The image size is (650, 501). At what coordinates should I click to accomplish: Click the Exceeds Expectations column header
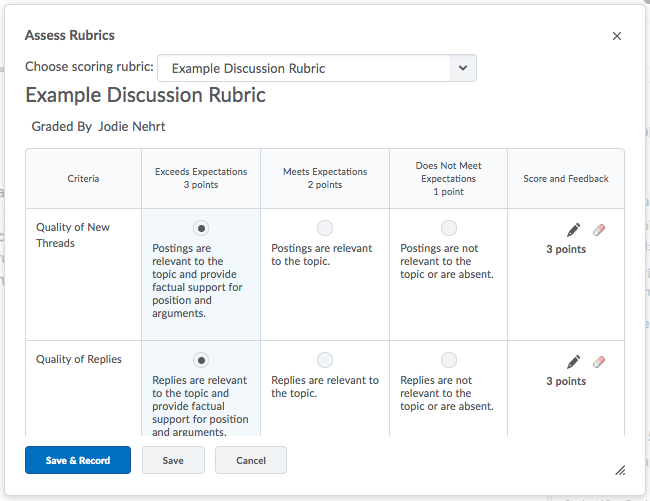(201, 178)
